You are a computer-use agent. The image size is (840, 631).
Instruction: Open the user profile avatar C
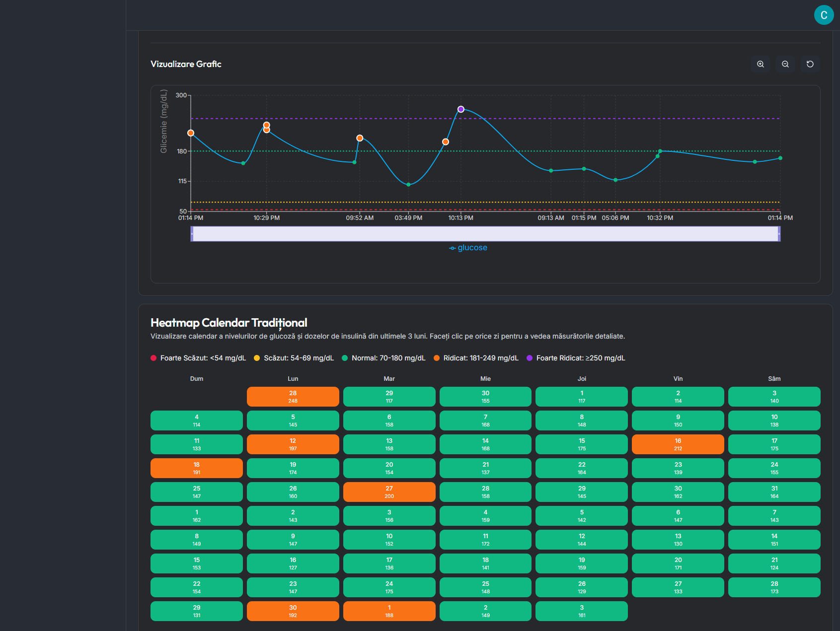point(824,15)
